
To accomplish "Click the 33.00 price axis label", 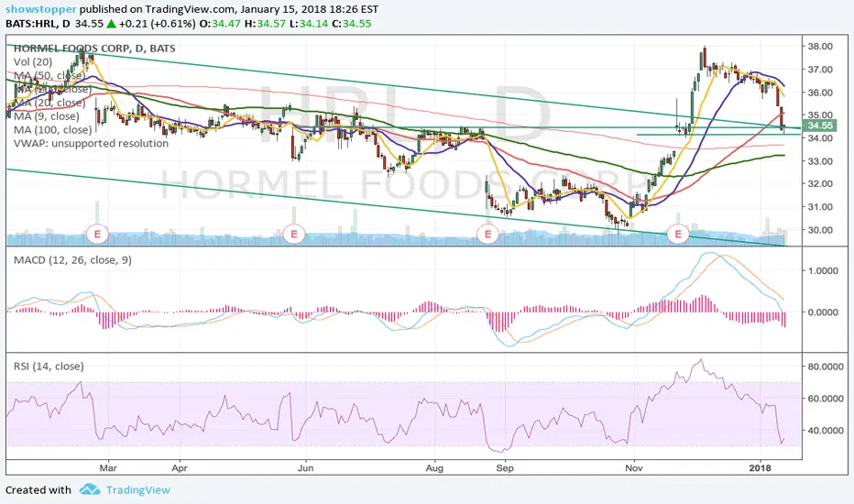I will coord(821,161).
